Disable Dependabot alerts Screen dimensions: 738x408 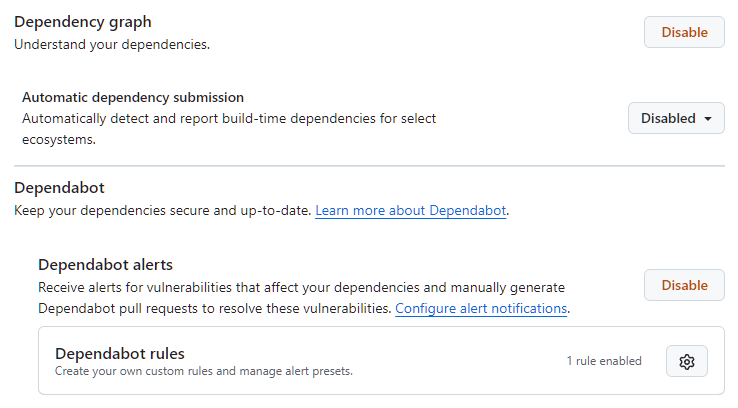coord(684,285)
